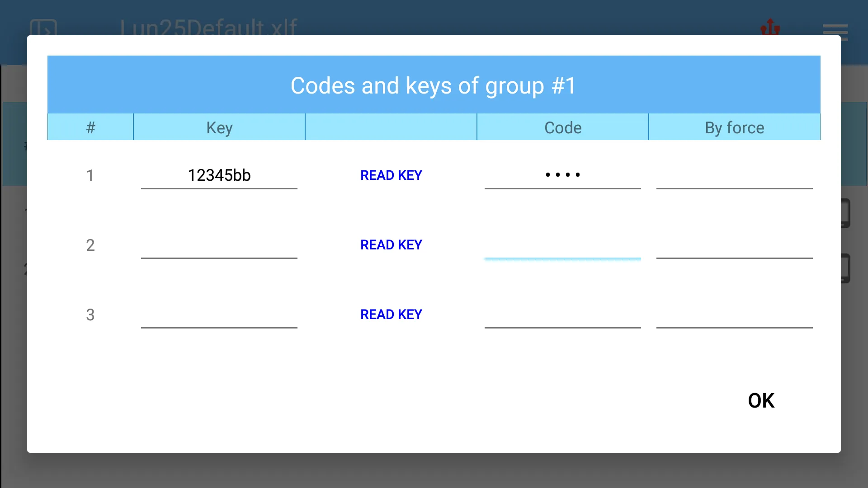Click the By force field row 1
This screenshot has height=488, width=868.
coord(735,174)
